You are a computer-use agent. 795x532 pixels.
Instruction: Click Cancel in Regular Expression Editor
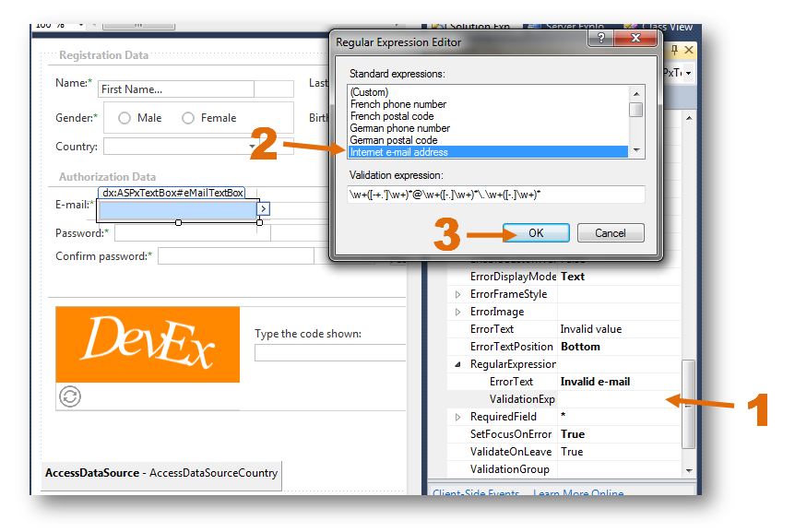611,233
